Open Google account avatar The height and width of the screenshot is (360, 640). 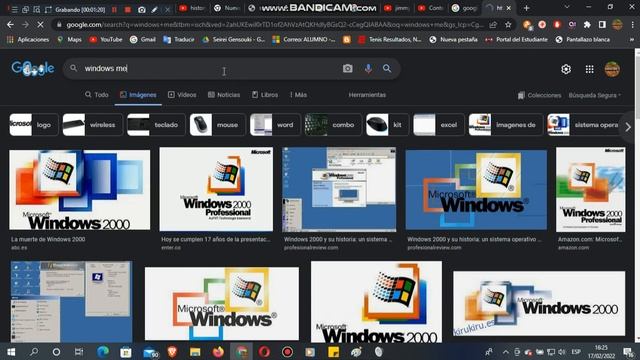612,69
